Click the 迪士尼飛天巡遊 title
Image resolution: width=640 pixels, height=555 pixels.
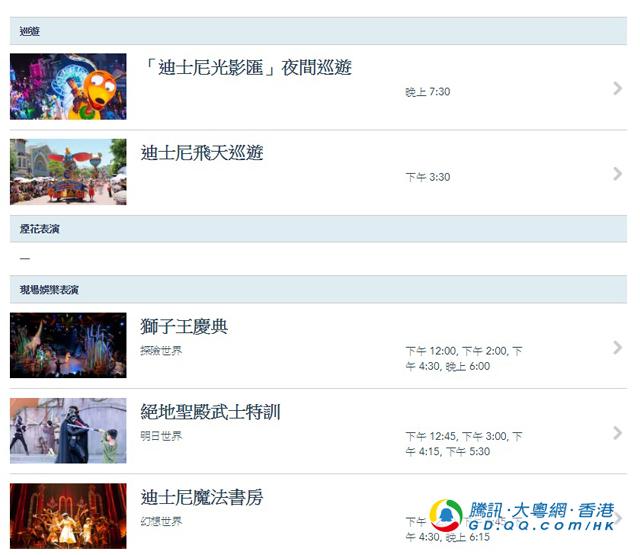tap(202, 153)
